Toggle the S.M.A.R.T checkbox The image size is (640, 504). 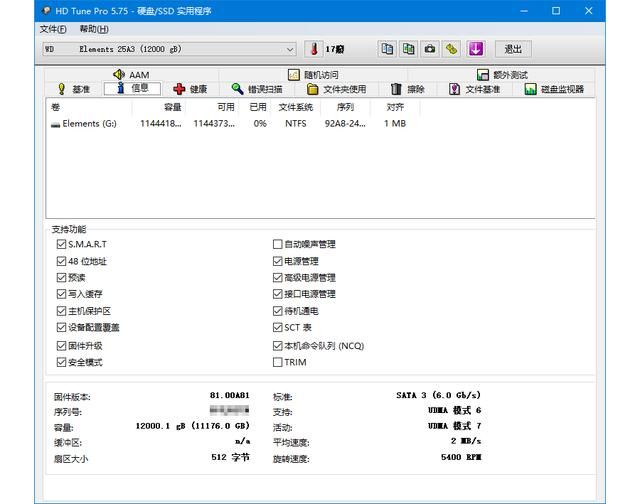point(61,244)
